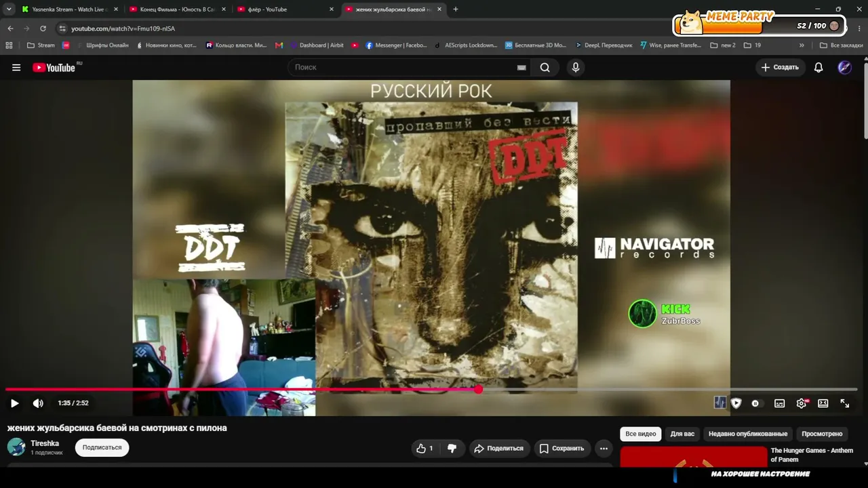The width and height of the screenshot is (868, 488).
Task: Open the Dashboard | Airbit bookmark
Action: coord(317,45)
